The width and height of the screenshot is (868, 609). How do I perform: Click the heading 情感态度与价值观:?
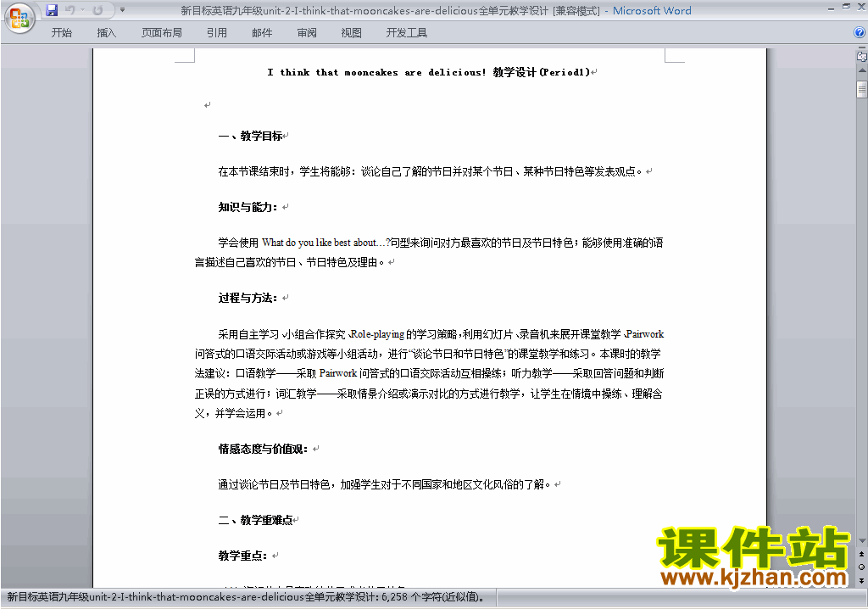263,449
